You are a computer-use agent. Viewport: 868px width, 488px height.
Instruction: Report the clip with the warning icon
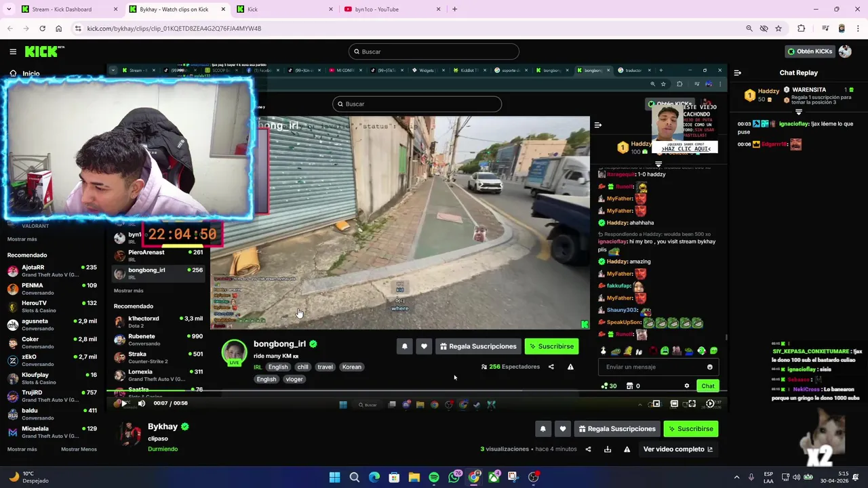pos(627,449)
